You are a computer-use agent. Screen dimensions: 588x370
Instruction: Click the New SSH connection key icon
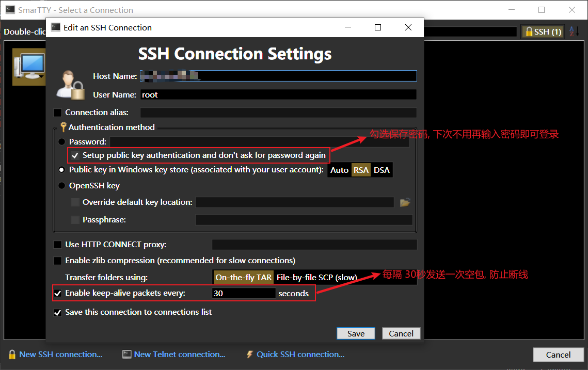[x=12, y=355]
